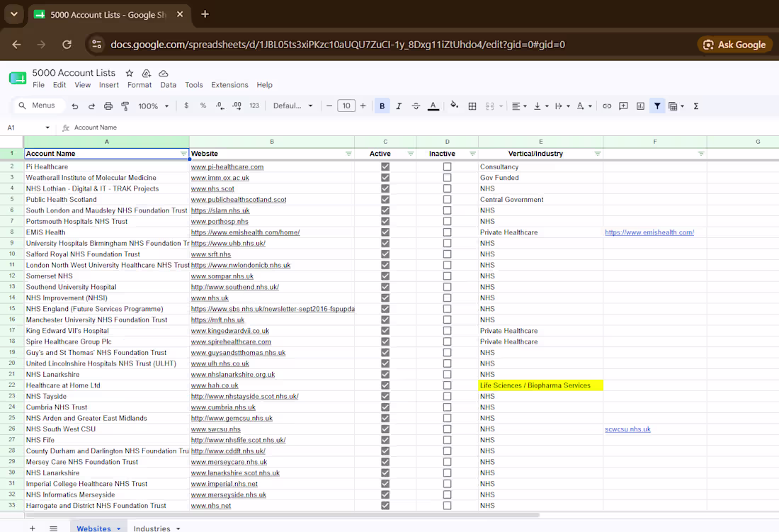Open zoom level 100% dropdown
This screenshot has width=779, height=532.
coord(154,106)
